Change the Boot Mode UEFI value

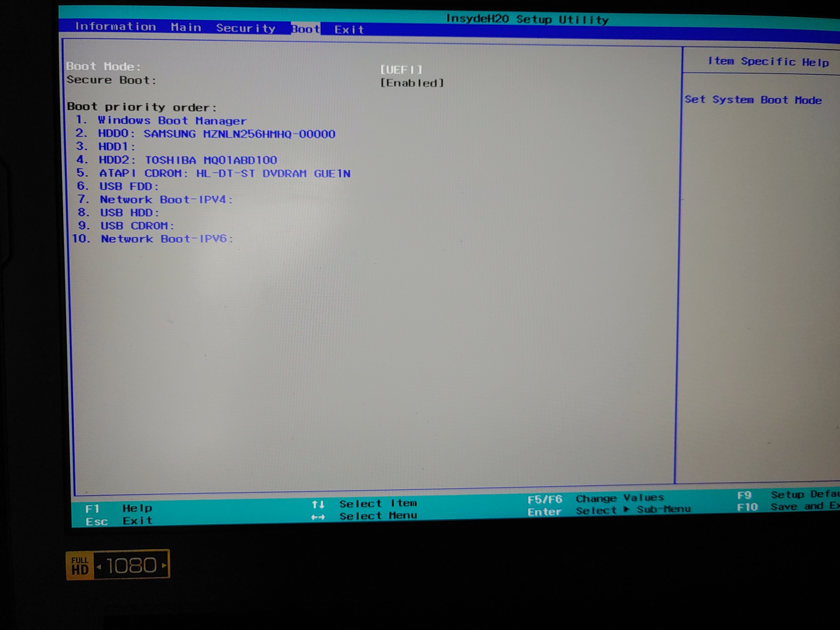pos(401,70)
